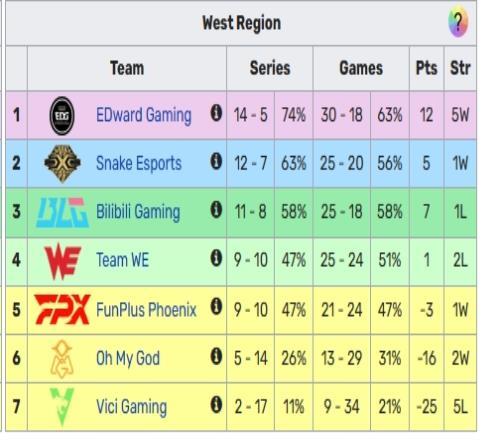Open info icon beside Bilibili Gaming
This screenshot has height=440, width=500.
(216, 210)
